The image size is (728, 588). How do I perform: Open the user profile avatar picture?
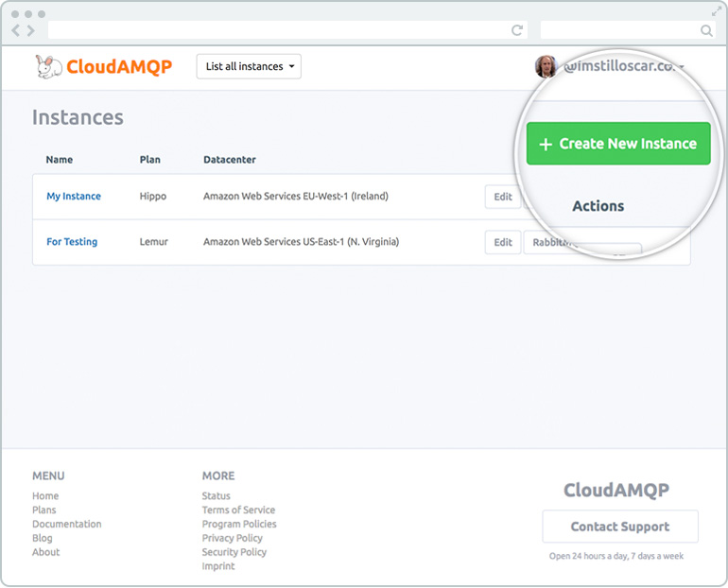pos(546,66)
